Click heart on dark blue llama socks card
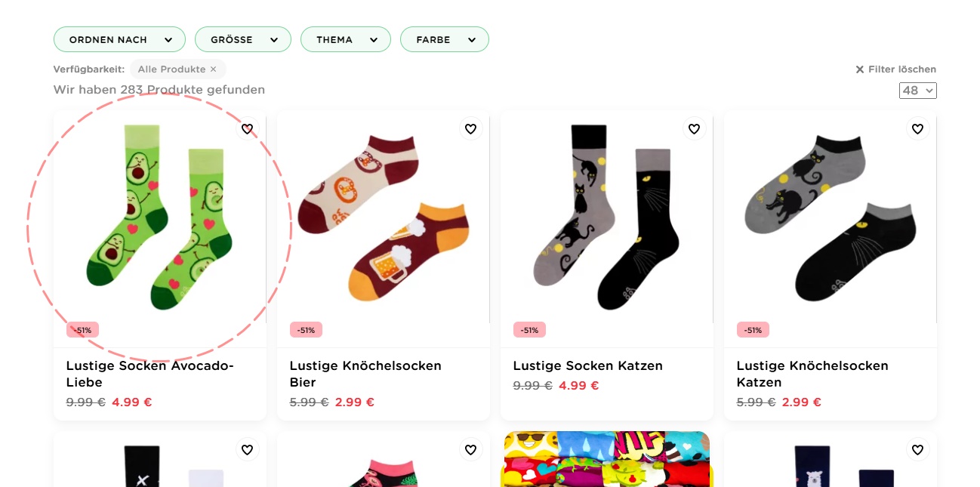The image size is (980, 487). coord(917,450)
